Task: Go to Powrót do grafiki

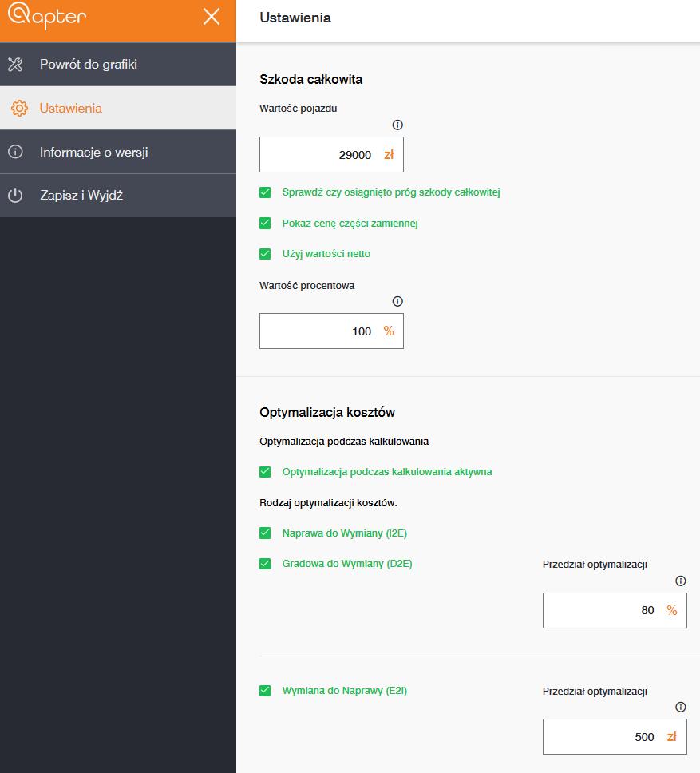Action: [x=118, y=64]
